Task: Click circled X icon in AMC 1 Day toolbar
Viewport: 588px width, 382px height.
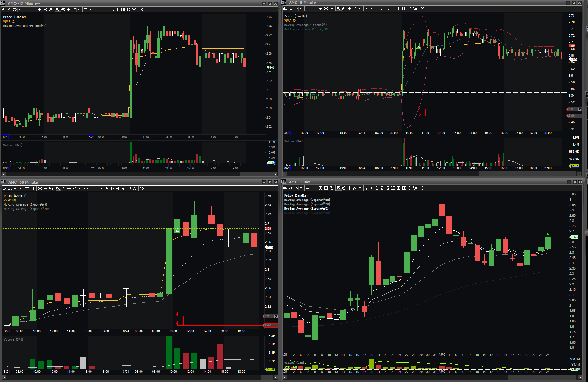Action: point(422,188)
